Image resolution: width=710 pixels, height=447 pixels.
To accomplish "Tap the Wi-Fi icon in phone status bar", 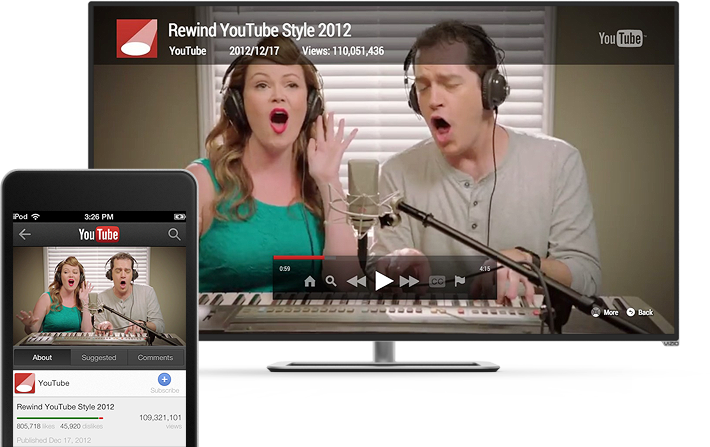I will pos(35,216).
